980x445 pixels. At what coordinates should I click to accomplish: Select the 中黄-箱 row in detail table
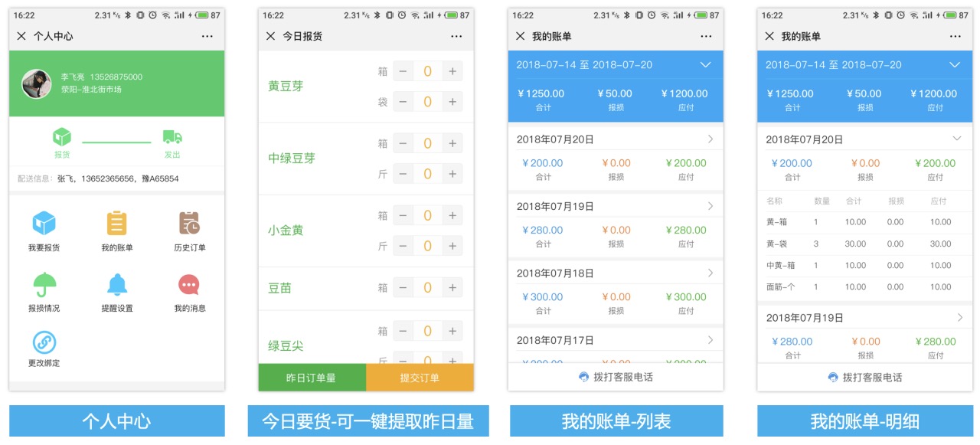(x=865, y=265)
